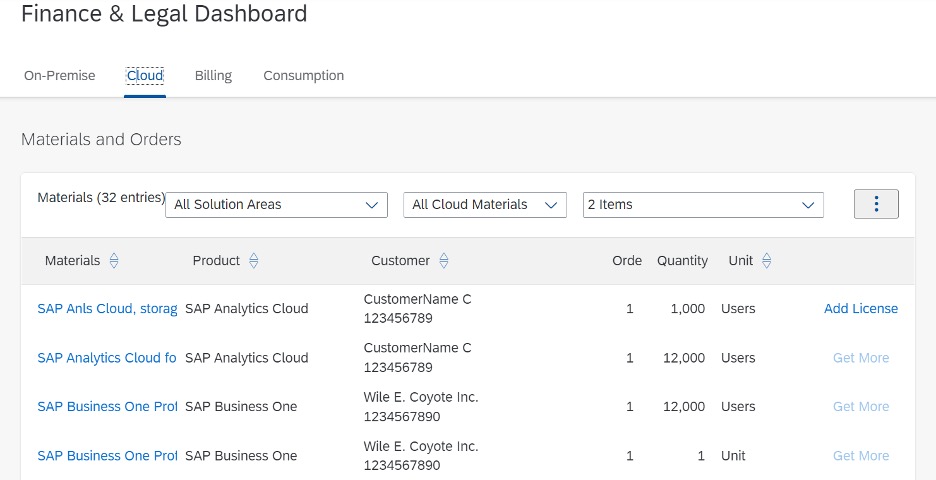Click Get More in the 1 Unit row

(x=861, y=456)
